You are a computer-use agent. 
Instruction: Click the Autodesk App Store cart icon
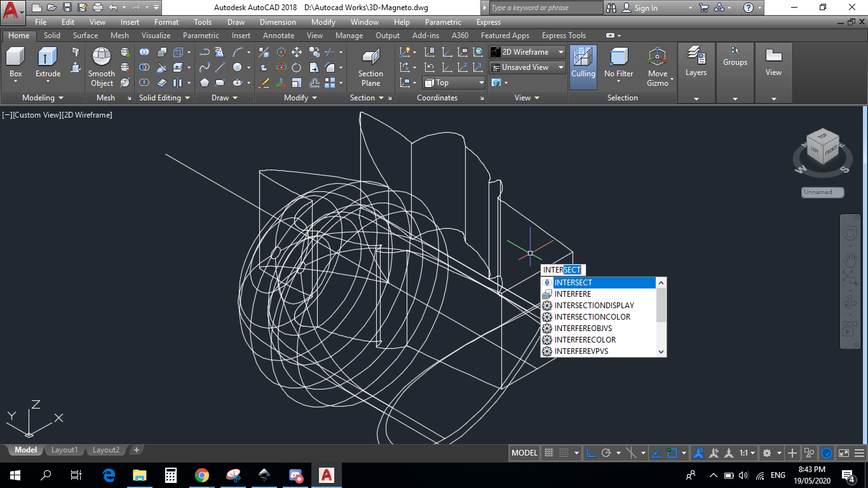tap(703, 8)
